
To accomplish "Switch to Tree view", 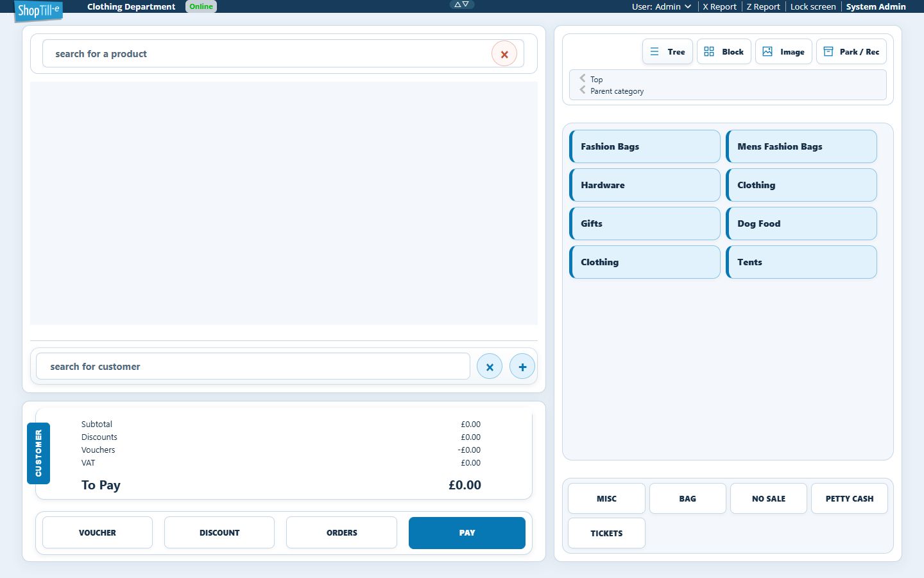I will [x=667, y=52].
